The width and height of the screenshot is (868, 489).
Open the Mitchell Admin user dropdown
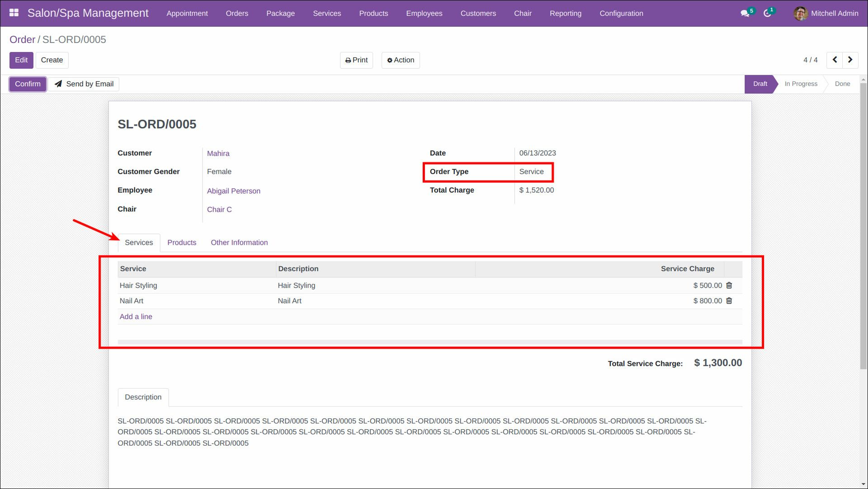tap(826, 14)
